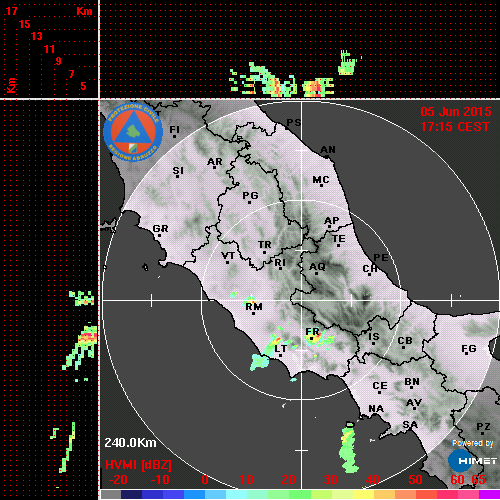500x500 pixels.
Task: Click the FI city label
Action: point(174,130)
